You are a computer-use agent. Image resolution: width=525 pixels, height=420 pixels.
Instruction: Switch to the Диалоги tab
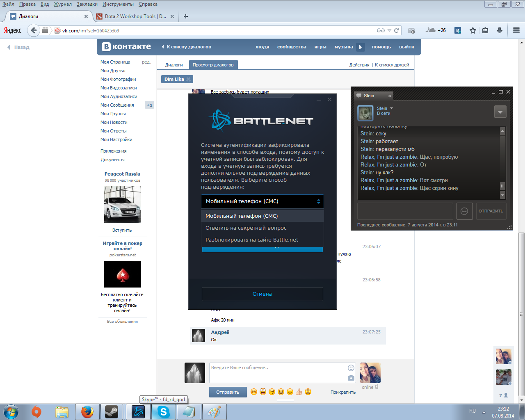pos(174,65)
